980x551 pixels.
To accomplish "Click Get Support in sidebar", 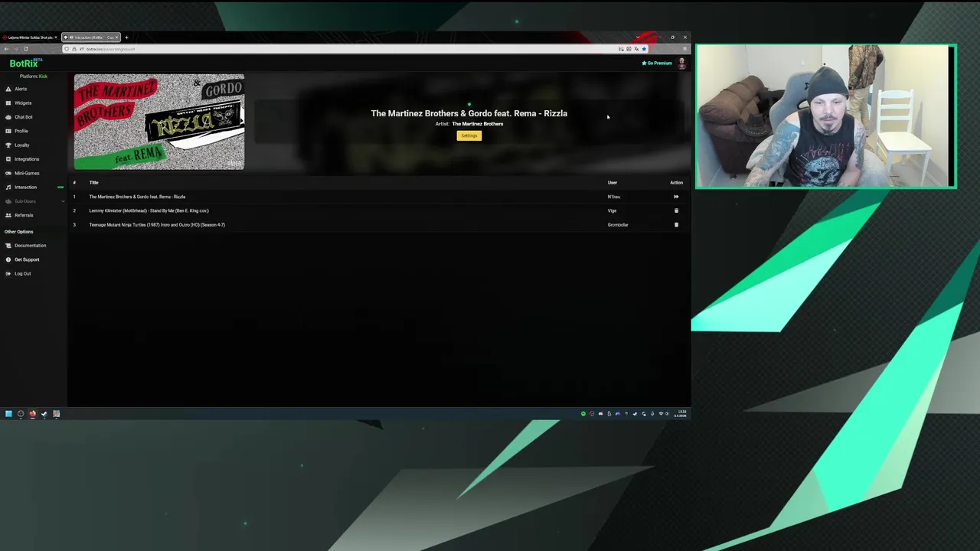I will pos(27,259).
